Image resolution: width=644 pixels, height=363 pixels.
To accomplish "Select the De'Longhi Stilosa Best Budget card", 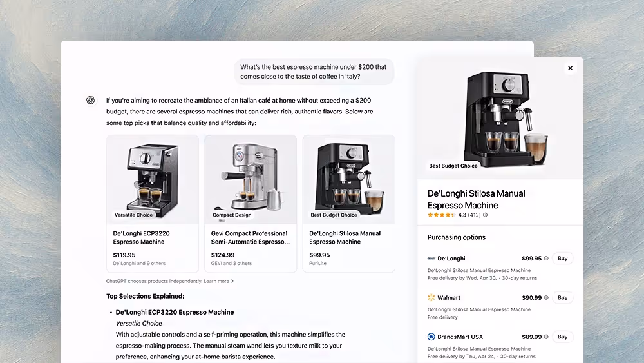I will point(348,204).
